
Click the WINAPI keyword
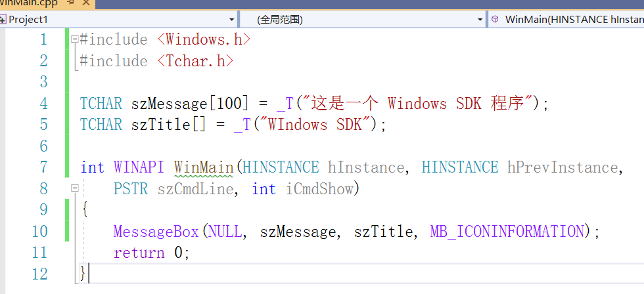click(139, 167)
